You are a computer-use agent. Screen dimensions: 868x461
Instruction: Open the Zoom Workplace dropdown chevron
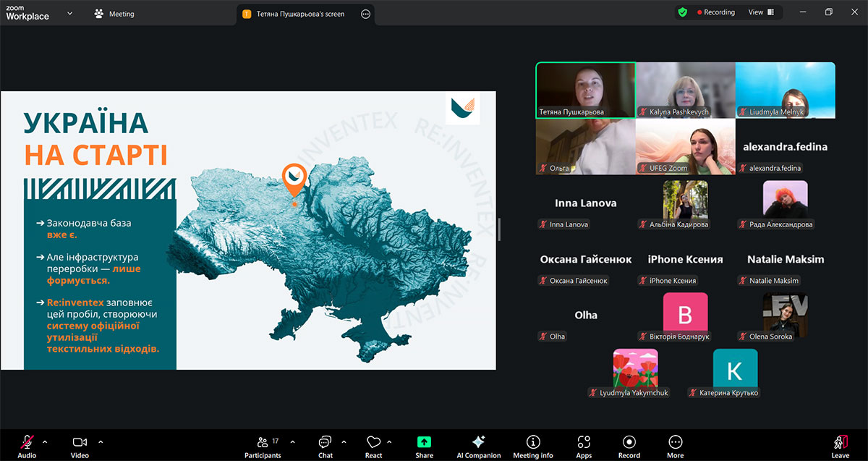coord(70,13)
